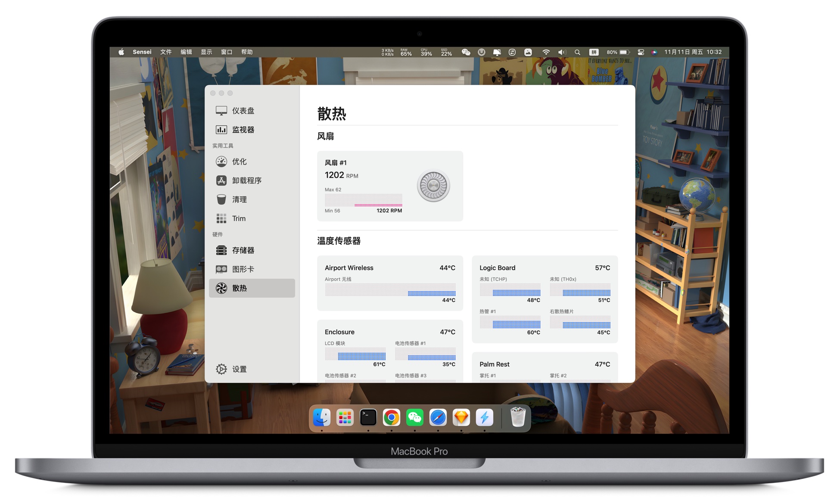Open Finder from the Dock

click(321, 417)
